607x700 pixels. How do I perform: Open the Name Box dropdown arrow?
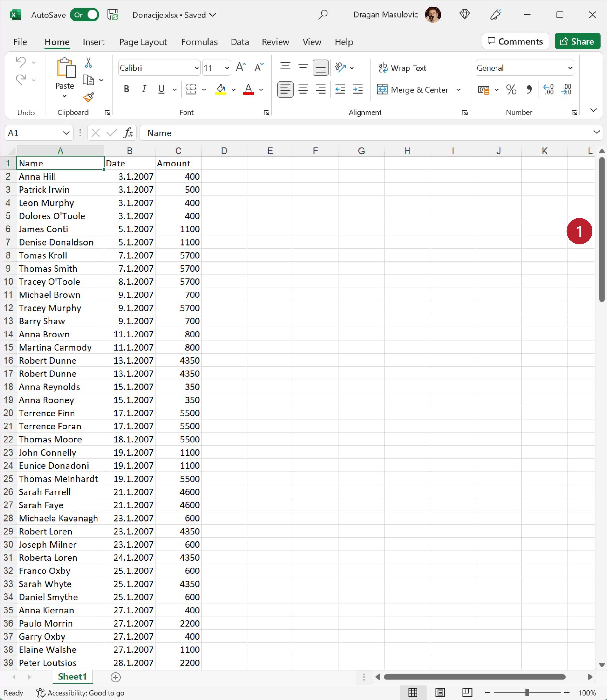pyautogui.click(x=66, y=133)
